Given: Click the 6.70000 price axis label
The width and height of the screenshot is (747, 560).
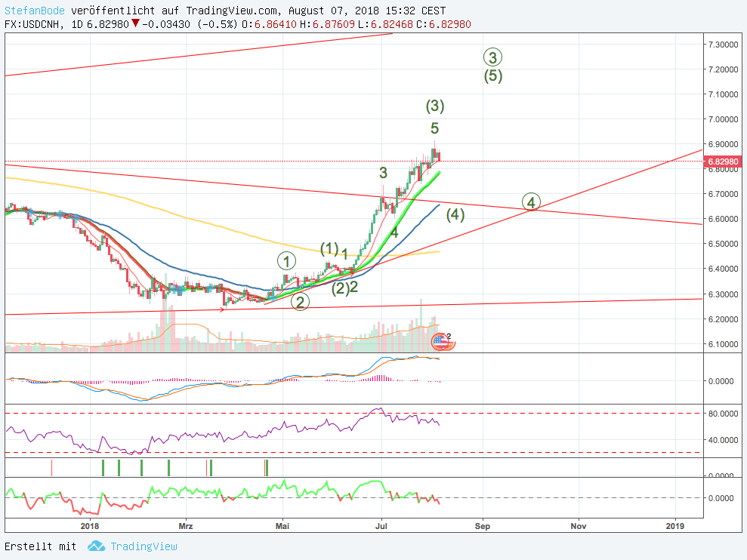Looking at the screenshot, I should (723, 194).
